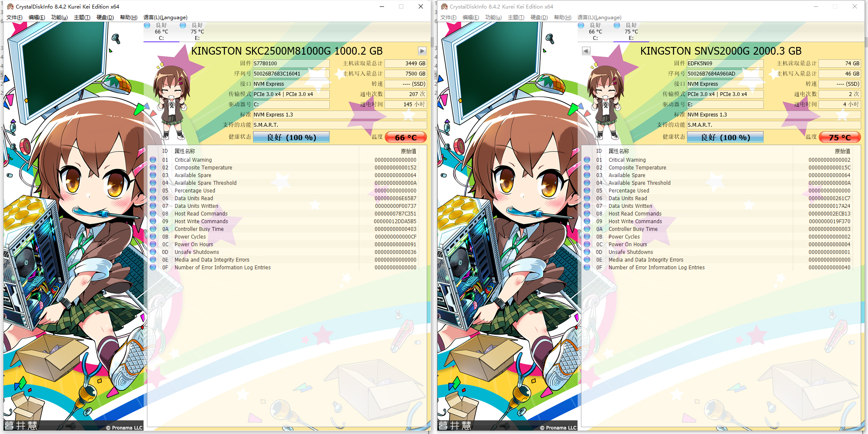This screenshot has height=434, width=868.
Task: Click the drive letter field showing E:, right window
Action: point(725,105)
